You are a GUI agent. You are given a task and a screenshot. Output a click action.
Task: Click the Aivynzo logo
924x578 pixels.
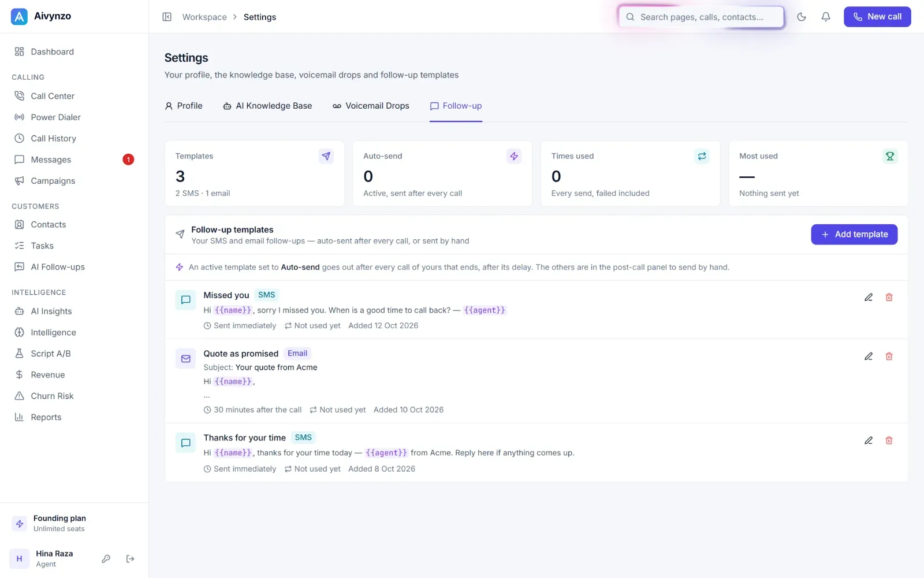tap(19, 17)
